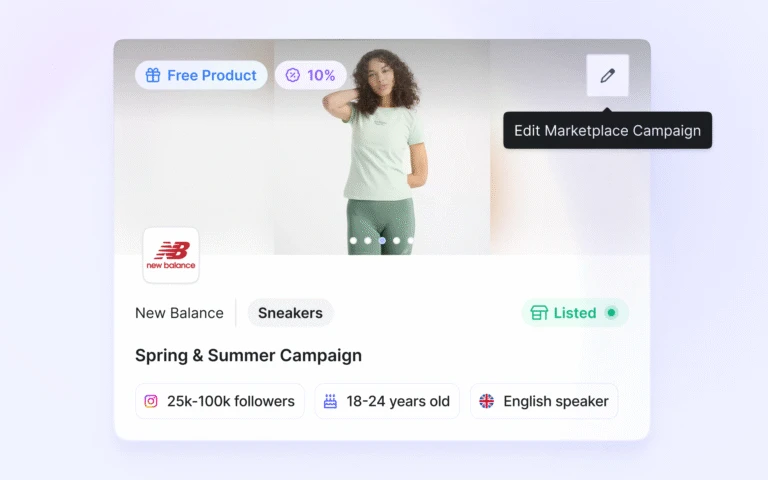Select the highlighted third carousel dot
The image size is (768, 480).
click(x=382, y=240)
